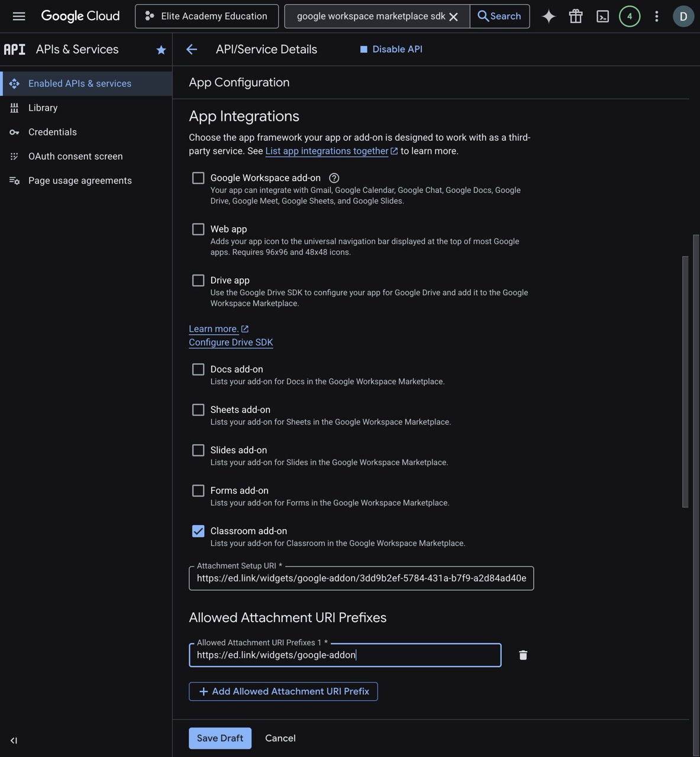Screen dimensions: 700x757
Task: Check the Sheets add-on option
Action: (198, 409)
